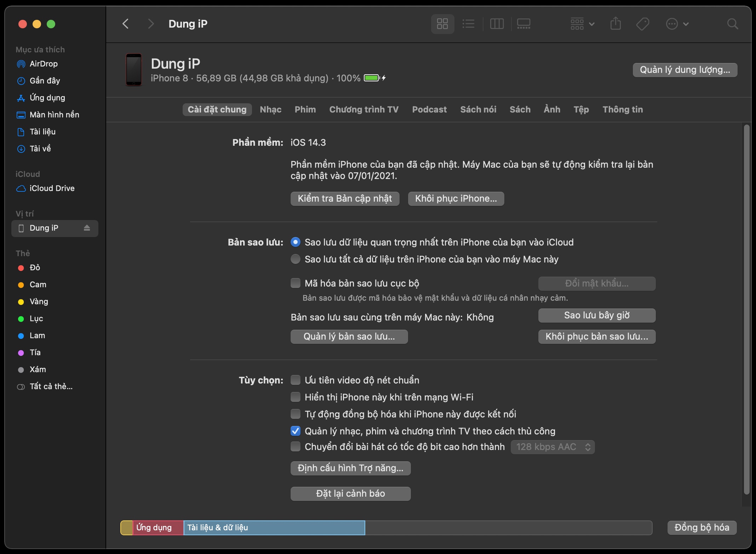Switch to column view

pos(497,24)
